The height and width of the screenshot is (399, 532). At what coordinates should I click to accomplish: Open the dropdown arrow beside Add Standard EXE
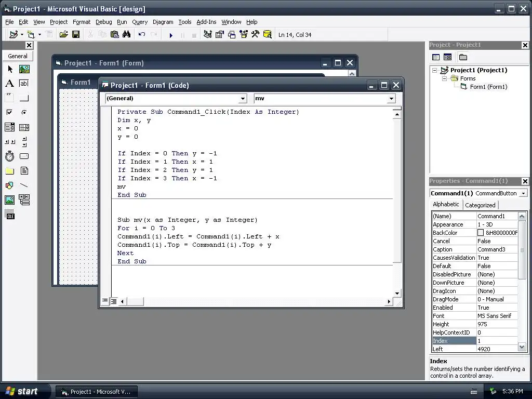click(x=22, y=35)
